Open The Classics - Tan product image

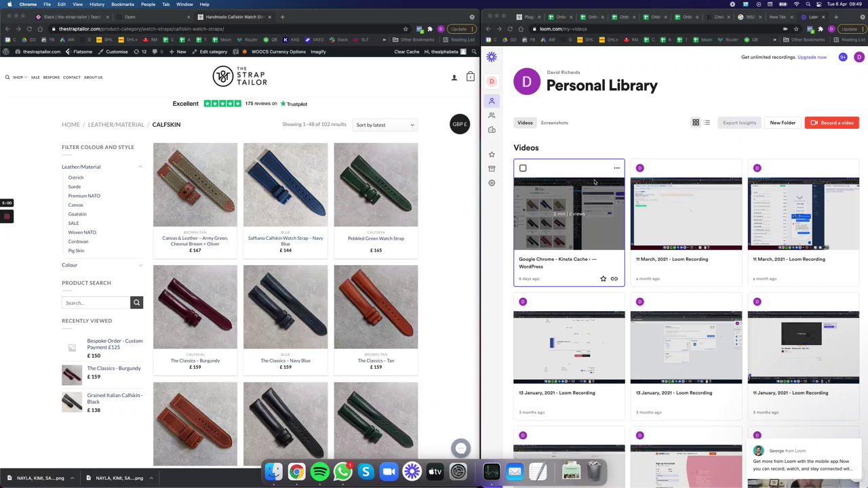coord(376,306)
